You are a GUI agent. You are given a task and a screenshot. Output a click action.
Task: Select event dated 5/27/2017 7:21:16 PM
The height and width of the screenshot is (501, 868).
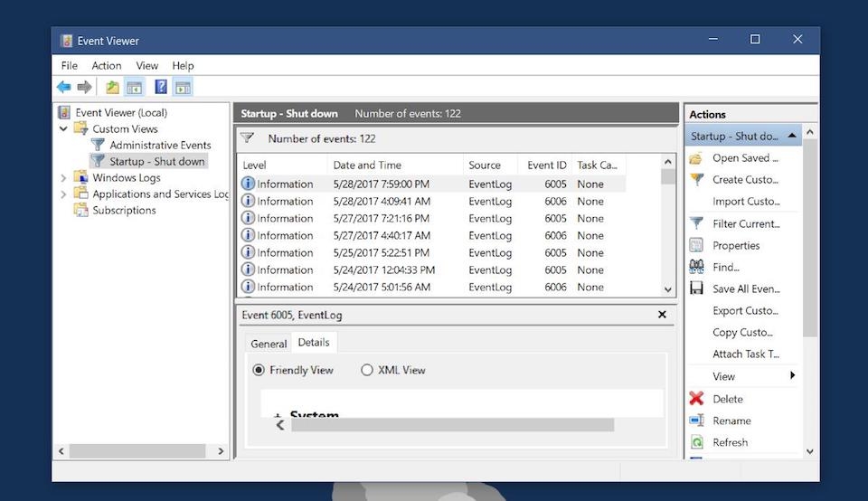(x=432, y=218)
